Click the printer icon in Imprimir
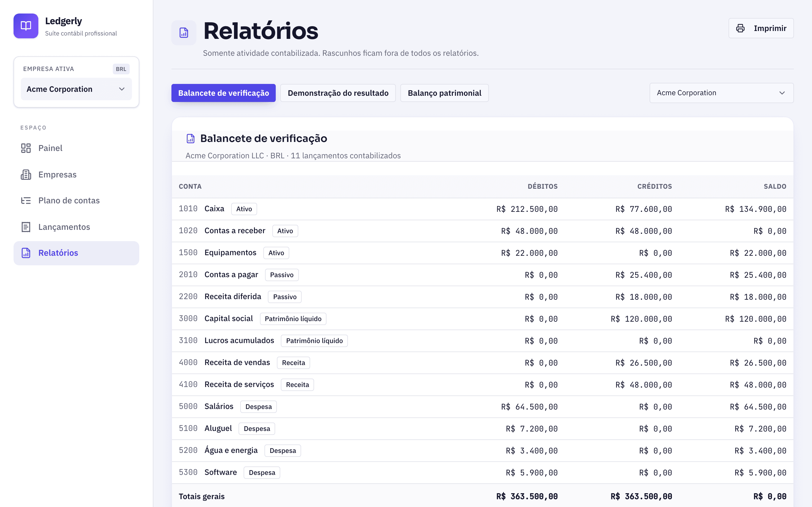 point(740,28)
